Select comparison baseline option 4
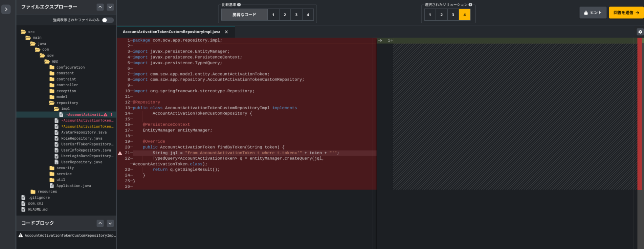The image size is (644, 249). 308,15
